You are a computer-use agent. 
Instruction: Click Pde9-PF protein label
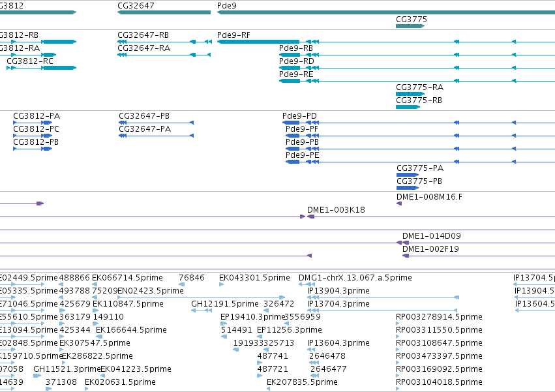coord(302,129)
